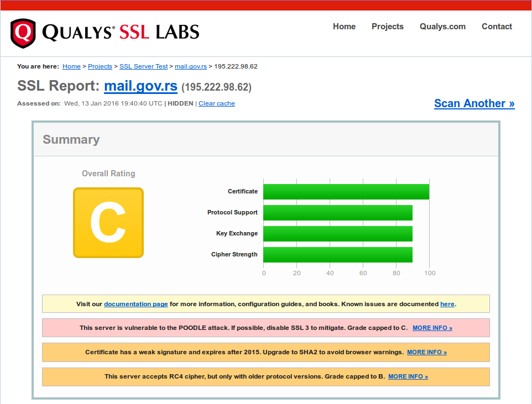Click the '20' chart axis label
Viewport: 532px width, 404px height.
point(297,273)
